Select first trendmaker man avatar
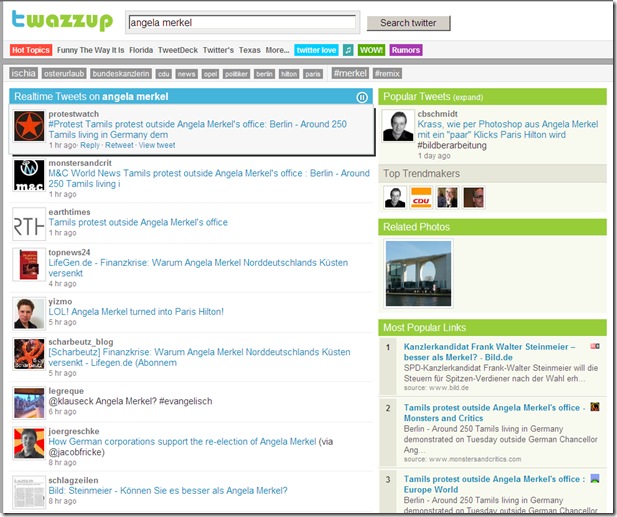 395,198
